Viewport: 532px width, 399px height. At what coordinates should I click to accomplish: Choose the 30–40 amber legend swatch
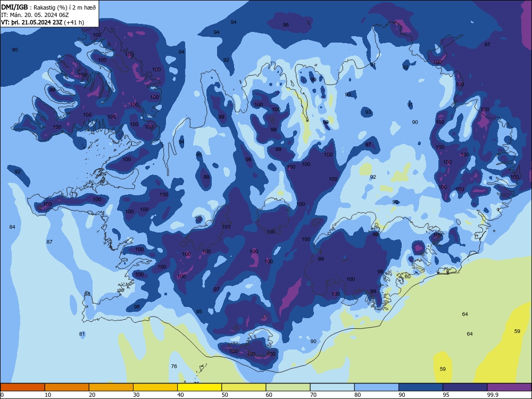[x=155, y=387]
